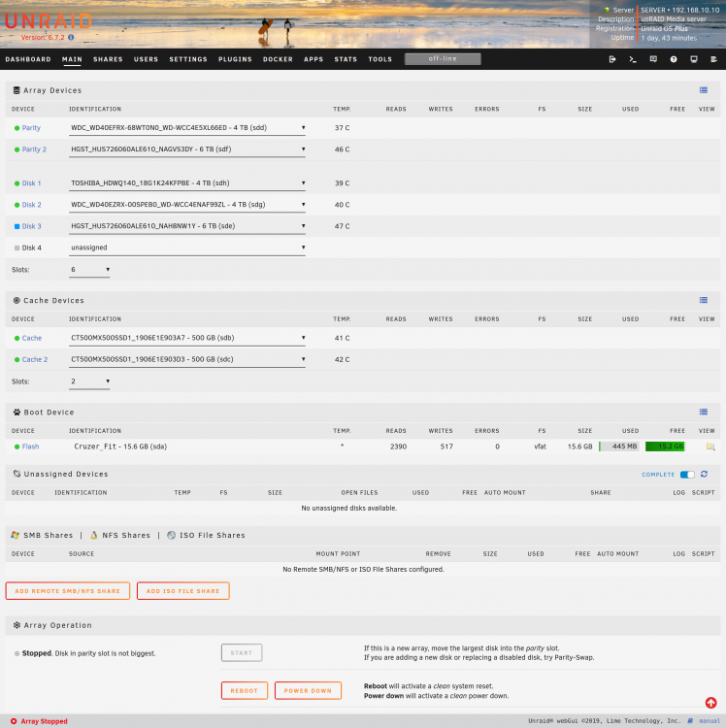Open the Plugins menu tab

point(235,59)
